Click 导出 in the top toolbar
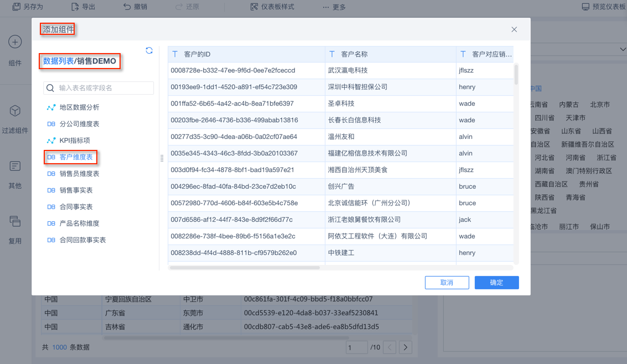Viewport: 627px width, 364px height. 83,7
